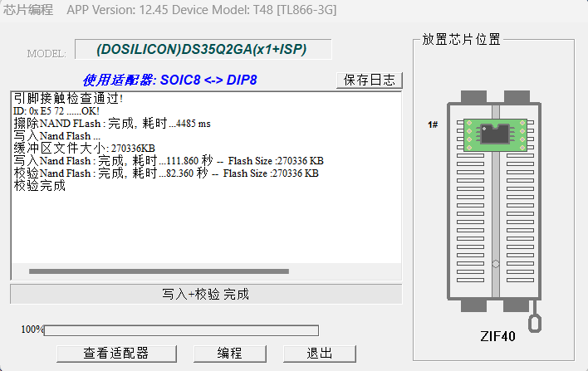Image resolution: width=588 pixels, height=371 pixels.
Task: Open adapter view with 查看适配器 button
Action: click(x=115, y=353)
